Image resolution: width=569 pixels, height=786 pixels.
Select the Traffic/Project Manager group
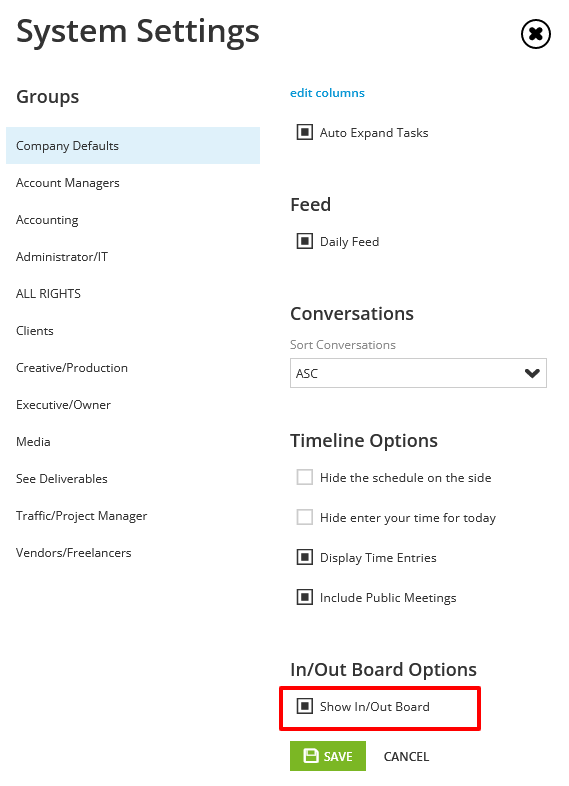82,516
